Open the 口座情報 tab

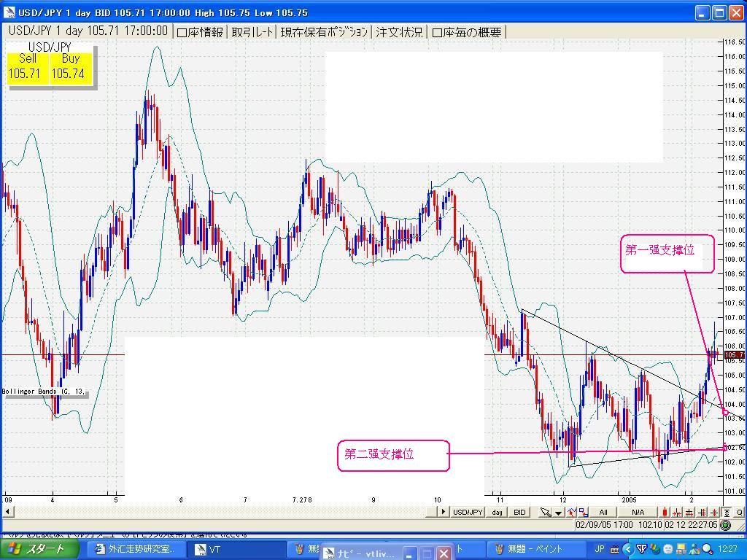click(x=200, y=32)
